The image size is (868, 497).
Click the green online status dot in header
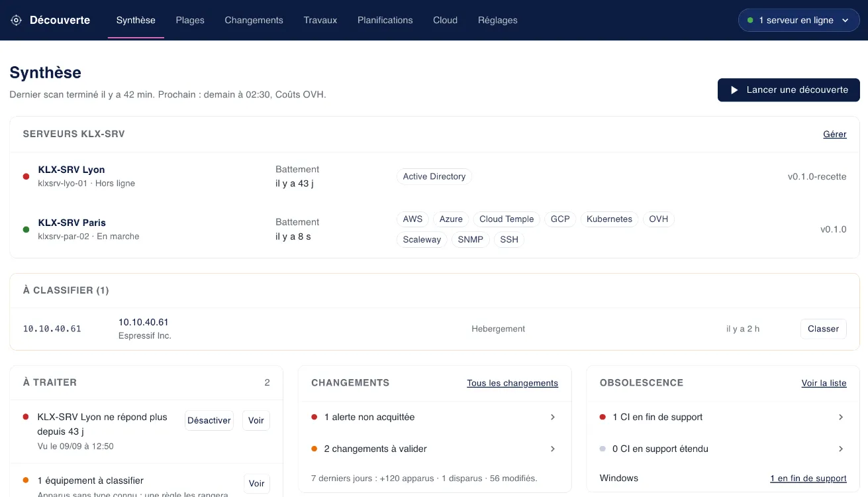750,20
